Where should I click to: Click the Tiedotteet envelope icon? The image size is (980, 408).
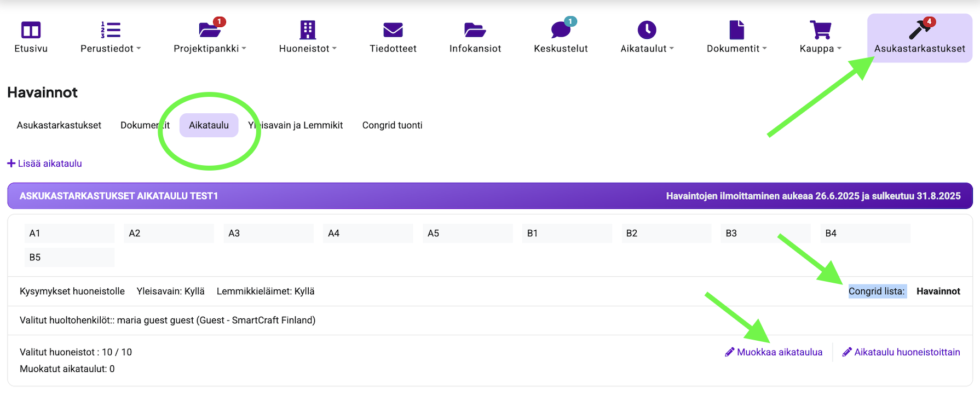point(393,30)
